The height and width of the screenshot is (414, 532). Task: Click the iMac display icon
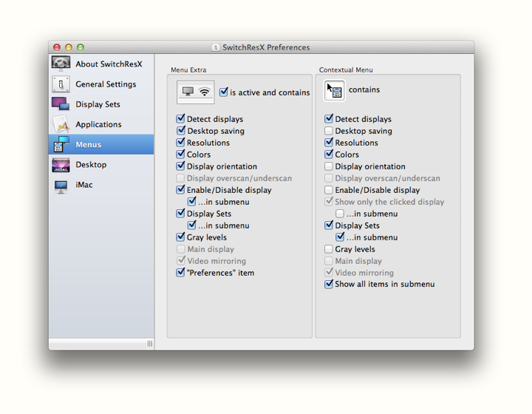point(61,186)
